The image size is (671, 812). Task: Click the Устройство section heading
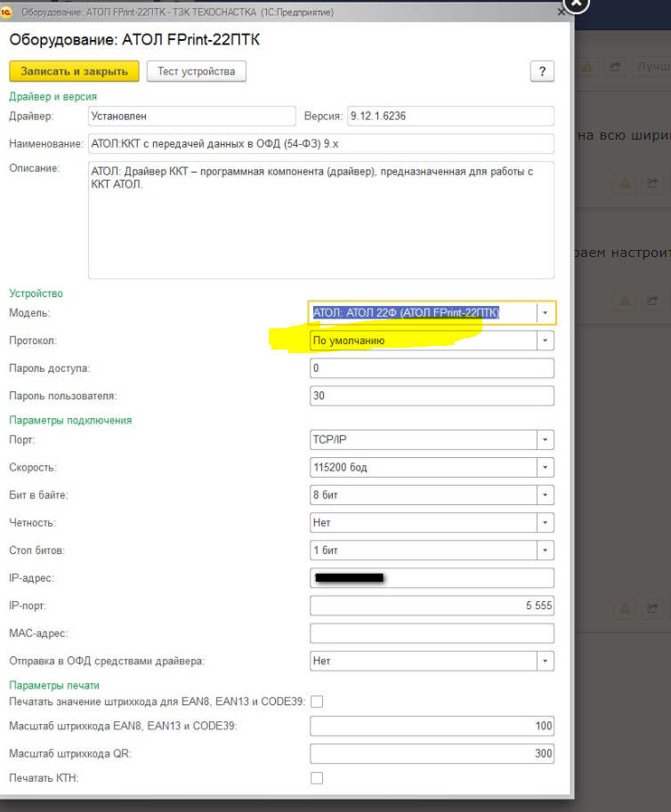(36, 293)
